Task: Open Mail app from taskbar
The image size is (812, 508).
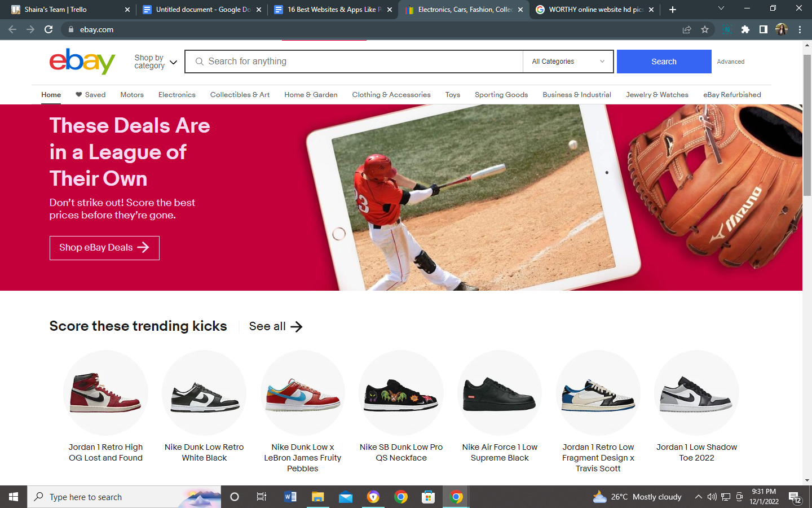Action: [345, 497]
